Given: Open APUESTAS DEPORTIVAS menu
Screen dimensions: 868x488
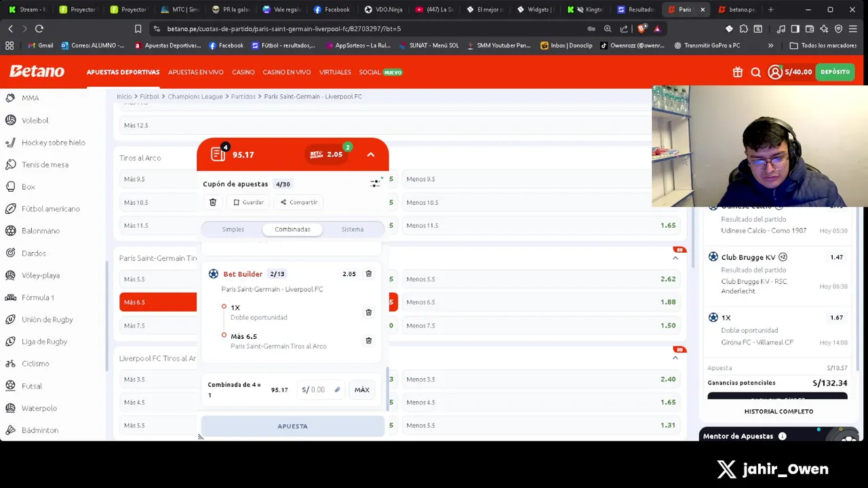Looking at the screenshot, I should point(123,72).
